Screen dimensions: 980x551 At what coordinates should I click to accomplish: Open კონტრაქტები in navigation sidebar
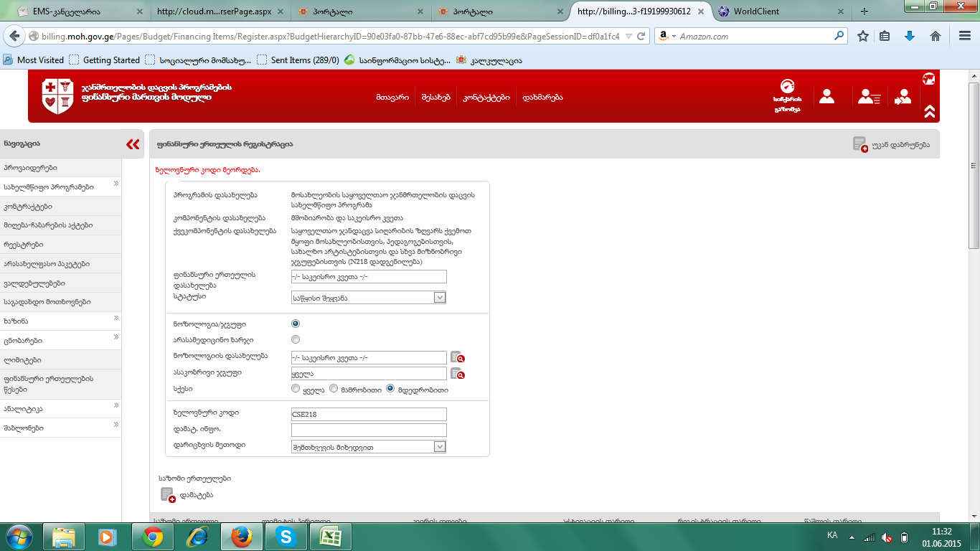[28, 207]
